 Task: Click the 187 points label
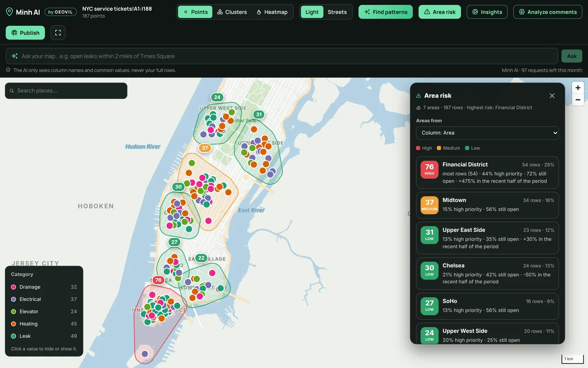point(94,16)
